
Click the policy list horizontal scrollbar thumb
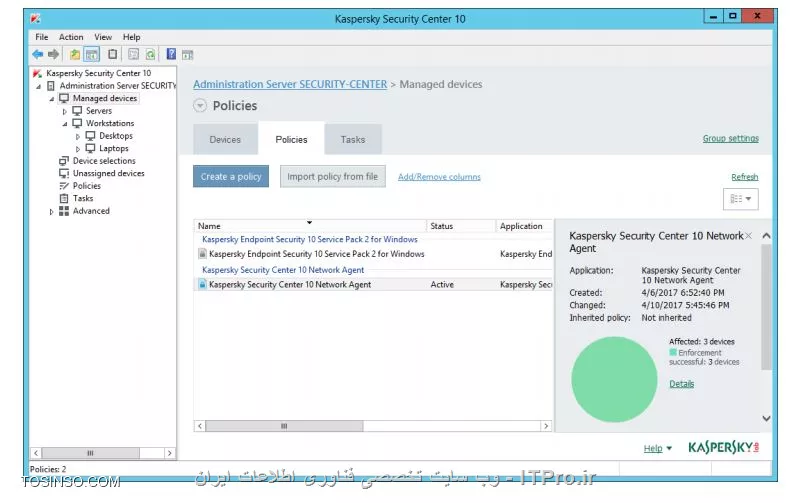click(x=284, y=426)
